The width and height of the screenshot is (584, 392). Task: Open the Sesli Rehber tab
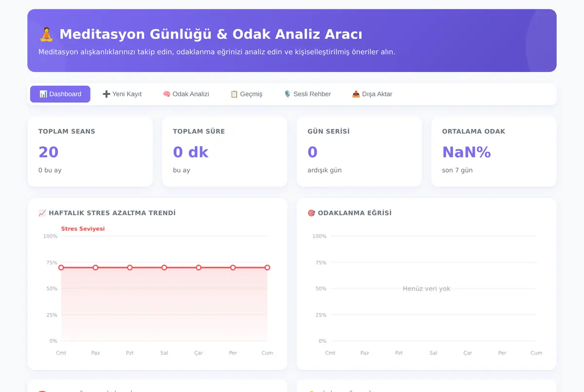[307, 94]
